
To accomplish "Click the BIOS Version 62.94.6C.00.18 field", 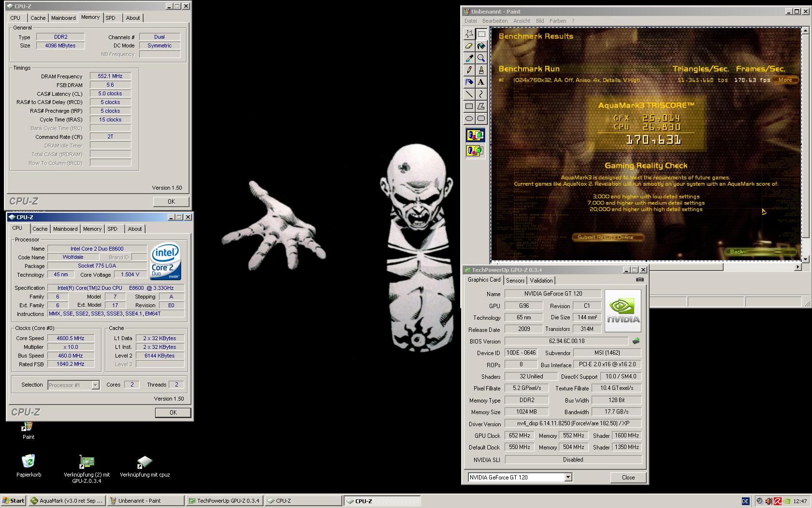I will (x=566, y=341).
